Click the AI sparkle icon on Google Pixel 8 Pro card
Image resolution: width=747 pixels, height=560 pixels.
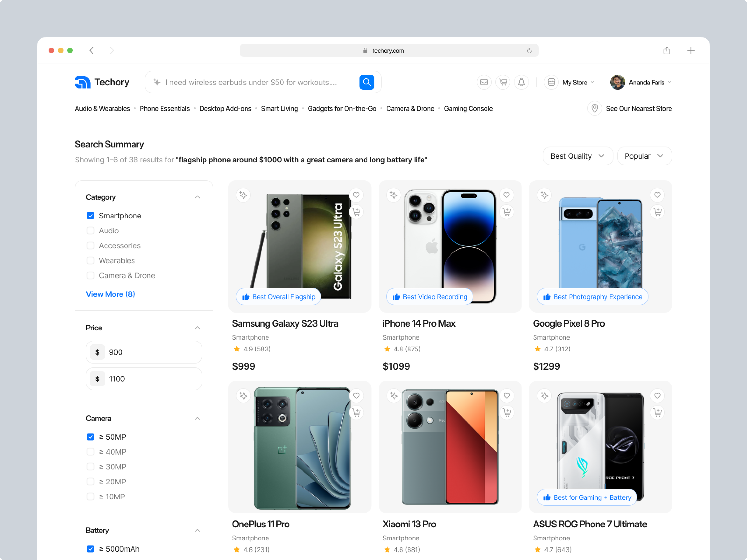(544, 195)
